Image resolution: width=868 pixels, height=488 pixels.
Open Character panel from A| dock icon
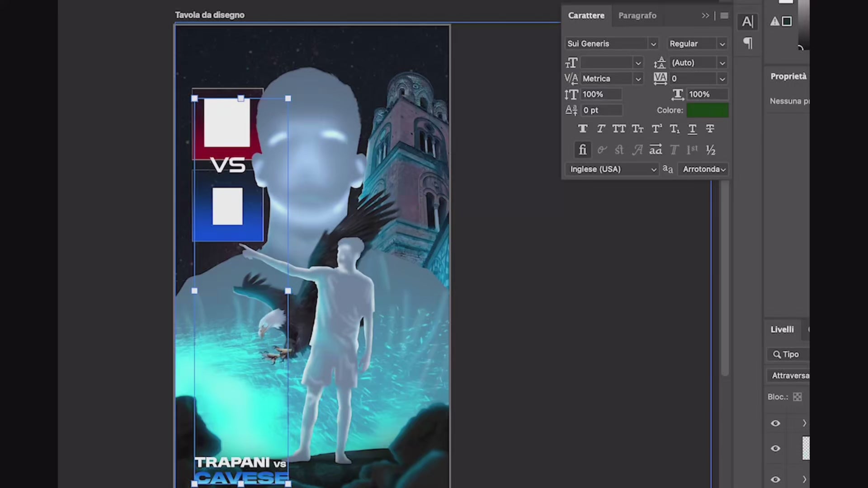pyautogui.click(x=748, y=21)
